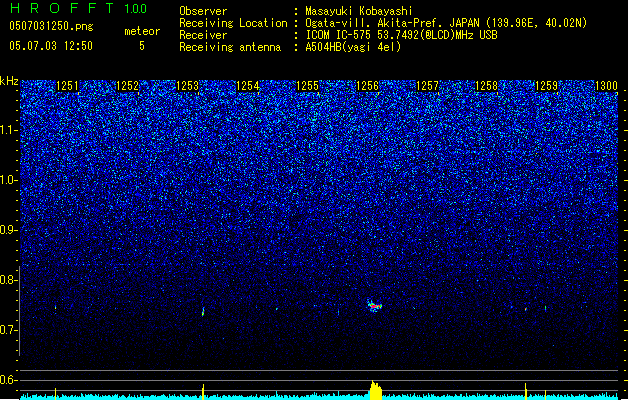This screenshot has width=629, height=400.
Task: Click the tall yellow power peak under 1256
Action: [375, 390]
